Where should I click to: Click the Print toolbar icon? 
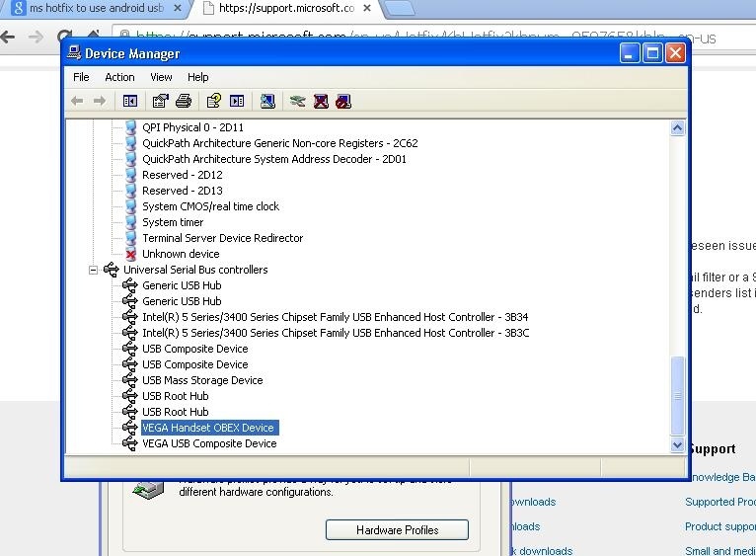184,101
